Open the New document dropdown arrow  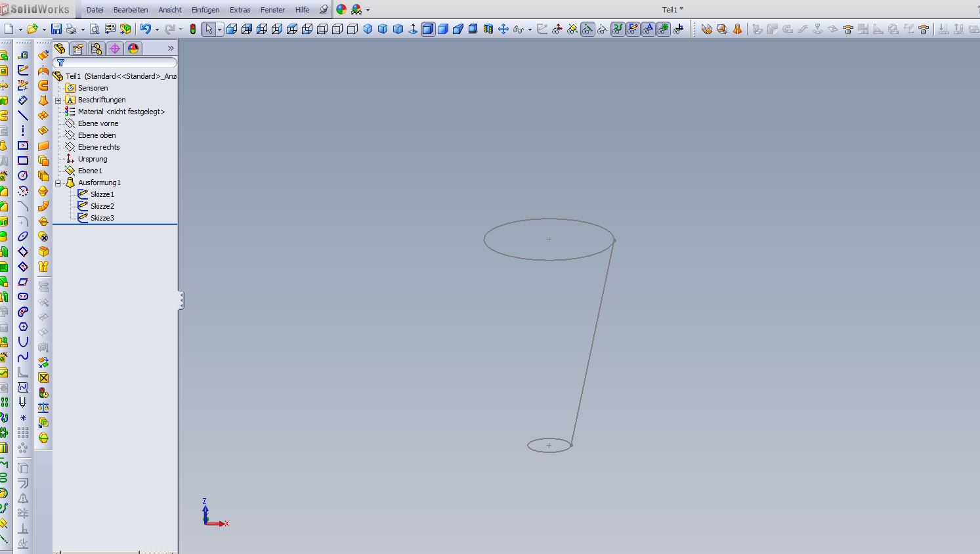click(20, 30)
